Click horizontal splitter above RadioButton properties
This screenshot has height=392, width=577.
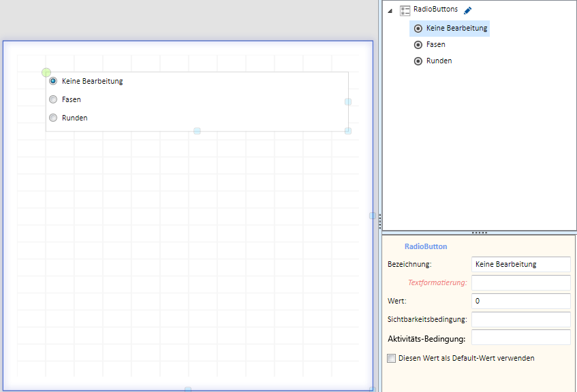pyautogui.click(x=480, y=233)
